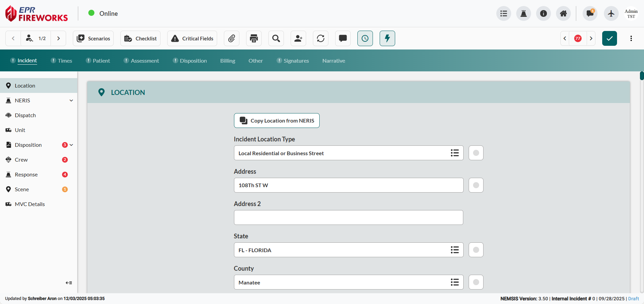Open the Scenarios panel
The width and height of the screenshot is (644, 304).
93,38
